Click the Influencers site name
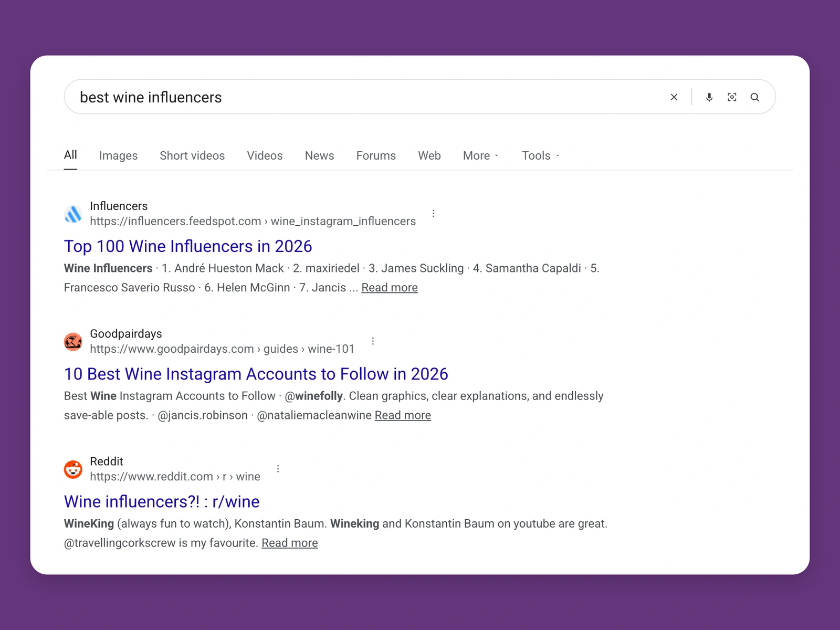The image size is (840, 630). 119,206
